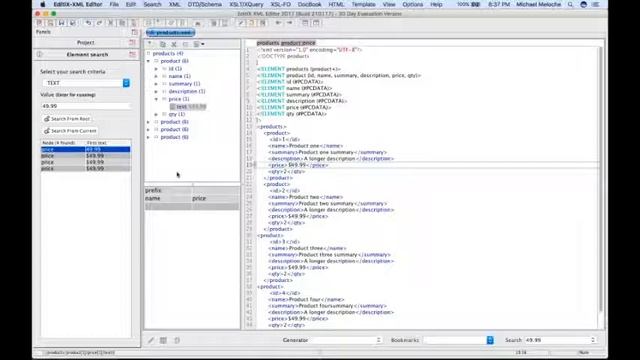Click the Search From Current button
This screenshot has height=360, width=640.
[x=70, y=131]
